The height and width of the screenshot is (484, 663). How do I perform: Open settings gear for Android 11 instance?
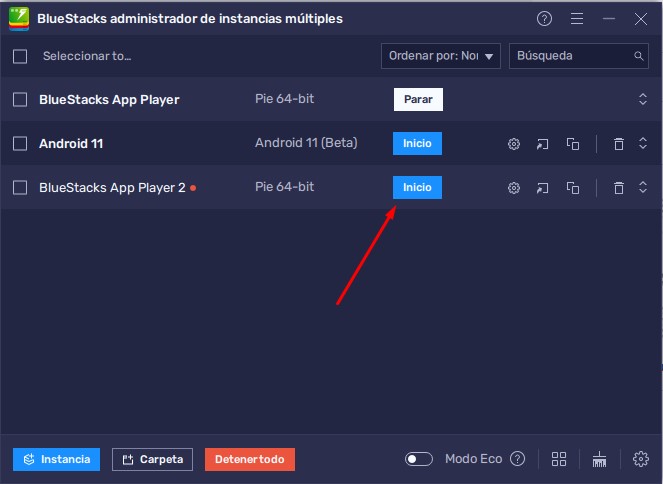[x=514, y=144]
